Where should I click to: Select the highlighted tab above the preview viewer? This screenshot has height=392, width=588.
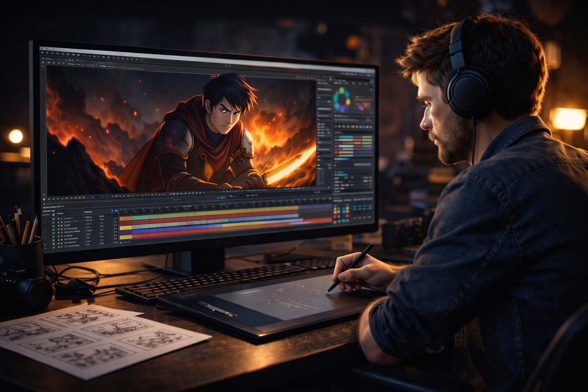click(102, 66)
